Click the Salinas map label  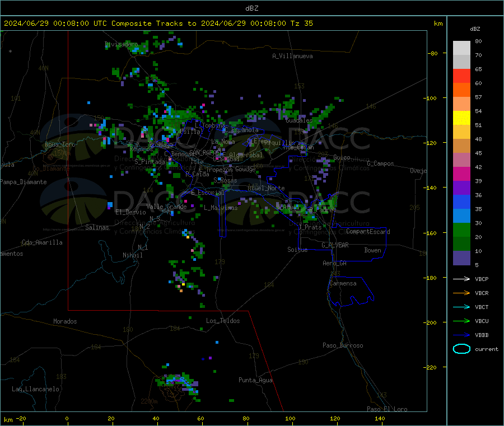tap(97, 227)
